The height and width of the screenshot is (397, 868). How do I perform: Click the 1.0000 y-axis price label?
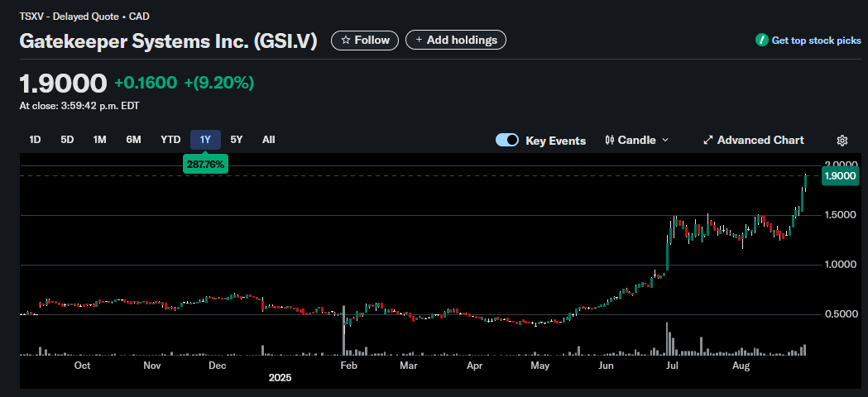[x=841, y=265]
